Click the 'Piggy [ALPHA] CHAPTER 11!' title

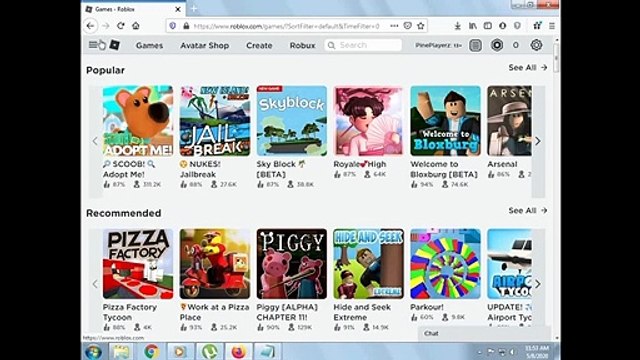coord(287,312)
